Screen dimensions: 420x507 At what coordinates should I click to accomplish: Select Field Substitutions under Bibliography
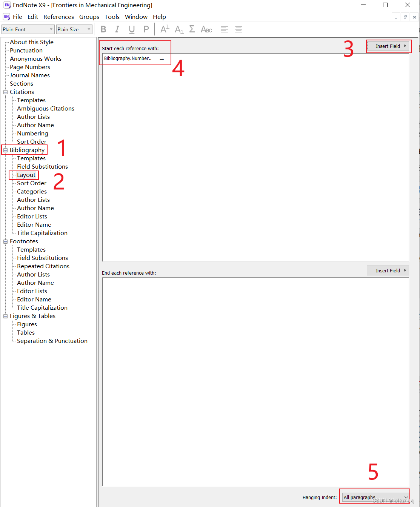pos(42,167)
